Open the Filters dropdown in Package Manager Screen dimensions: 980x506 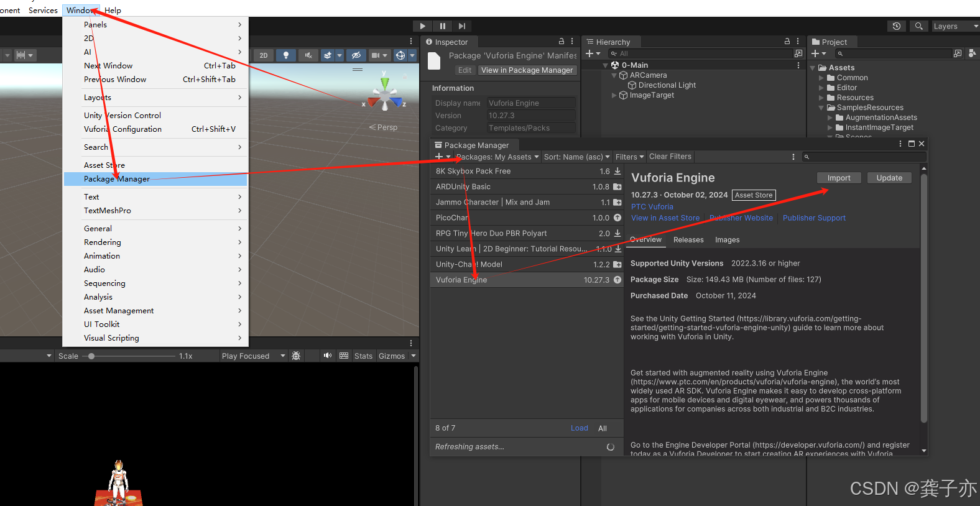[629, 157]
